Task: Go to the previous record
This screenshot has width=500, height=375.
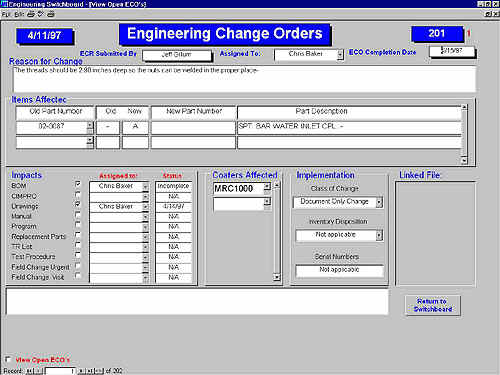Action: coord(39,371)
